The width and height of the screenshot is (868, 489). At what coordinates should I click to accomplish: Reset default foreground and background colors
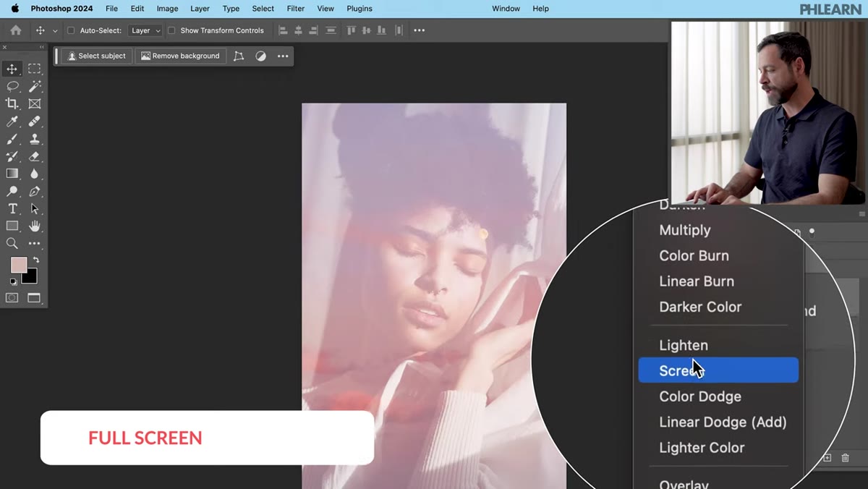click(13, 281)
